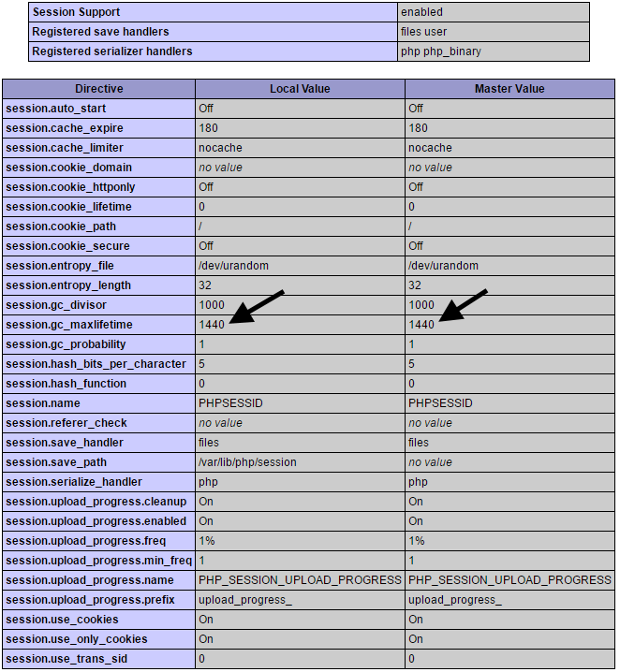This screenshot has height=672, width=620.
Task: Select the session.name directive name
Action: 43,403
